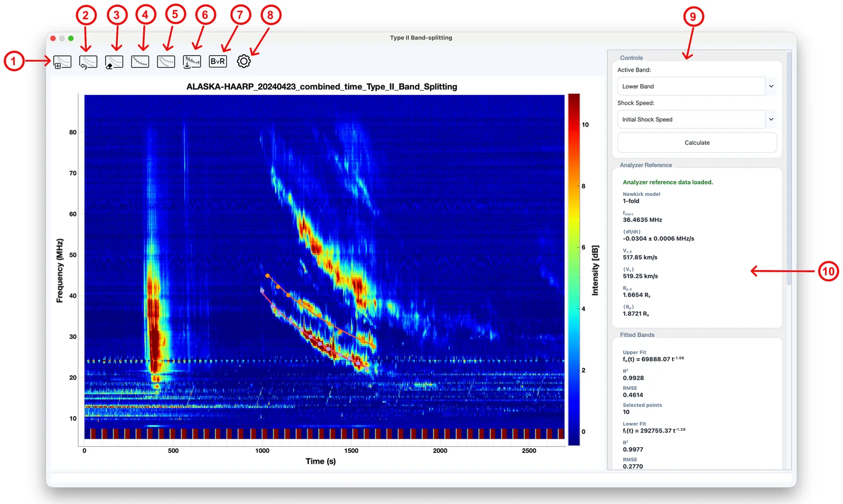Image resolution: width=843 pixels, height=504 pixels.
Task: Click the value 1.8721 Rs
Action: click(635, 313)
